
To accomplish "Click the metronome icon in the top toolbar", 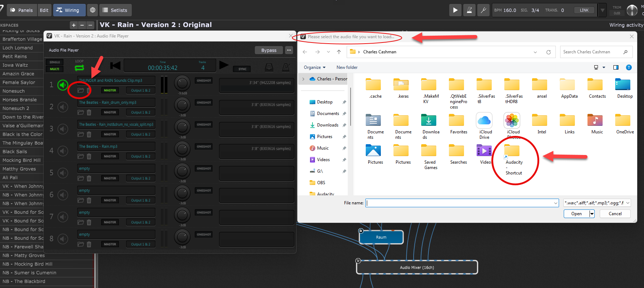I will click(469, 10).
